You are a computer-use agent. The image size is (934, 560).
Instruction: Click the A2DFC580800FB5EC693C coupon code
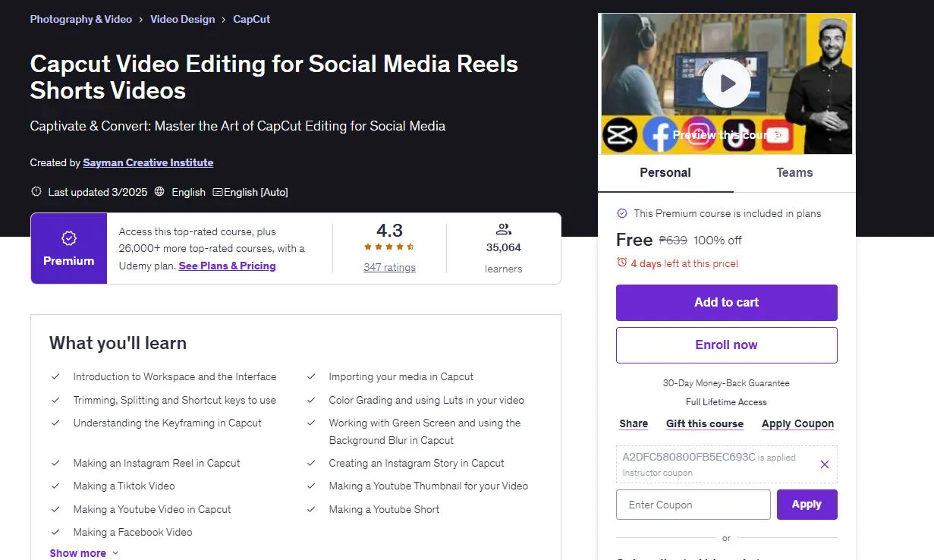(x=689, y=457)
